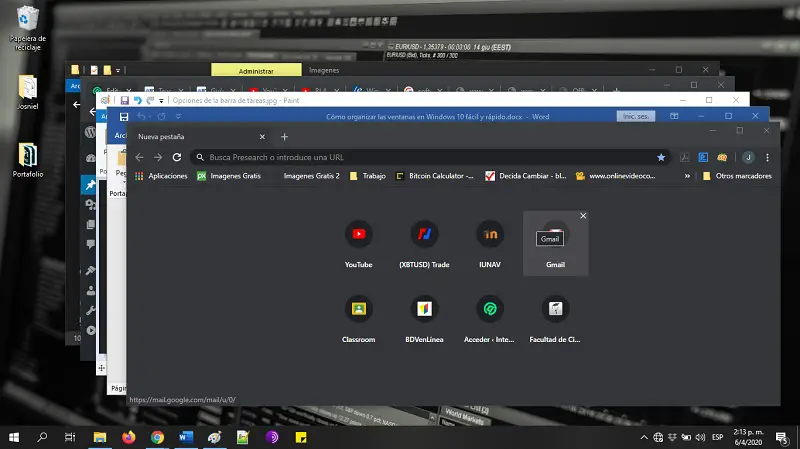The image size is (800, 449).
Task: Open the (XBTUSD) Trade shortcut
Action: click(424, 243)
